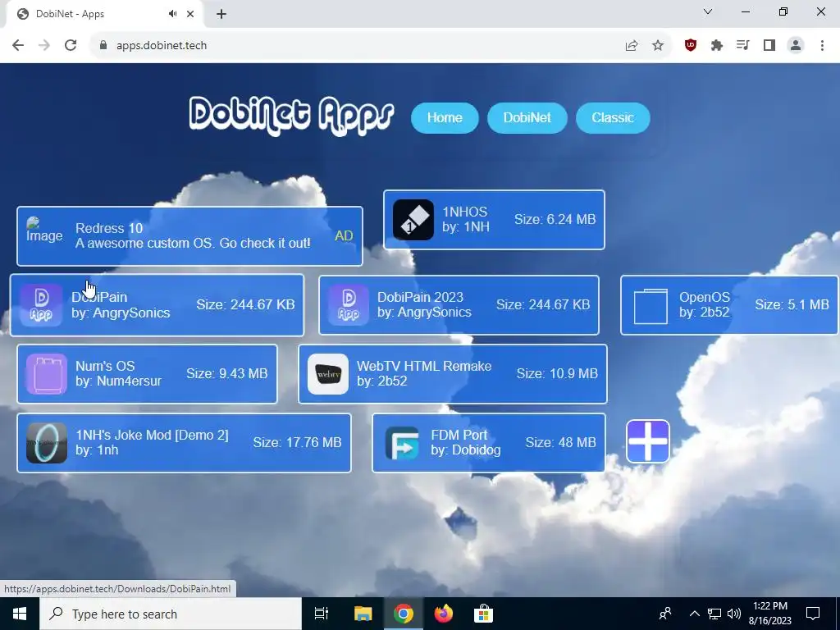Open Task View on the taskbar

(322, 614)
